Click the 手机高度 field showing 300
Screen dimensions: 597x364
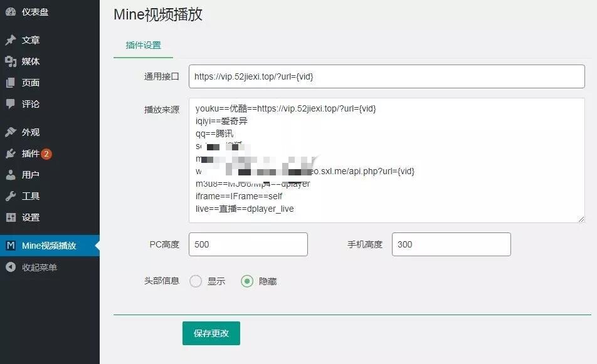(451, 244)
